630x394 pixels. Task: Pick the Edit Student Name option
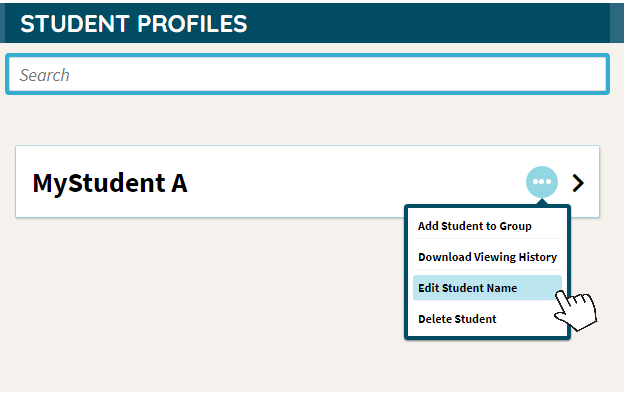[467, 288]
